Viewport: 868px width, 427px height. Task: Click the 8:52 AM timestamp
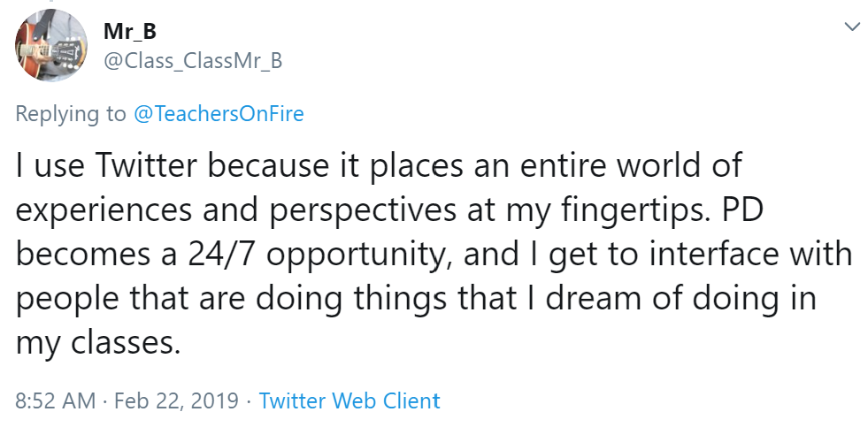point(55,400)
